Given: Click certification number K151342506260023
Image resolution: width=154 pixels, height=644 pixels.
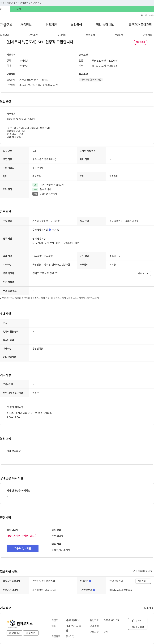Looking at the screenshot, I should [120, 590].
